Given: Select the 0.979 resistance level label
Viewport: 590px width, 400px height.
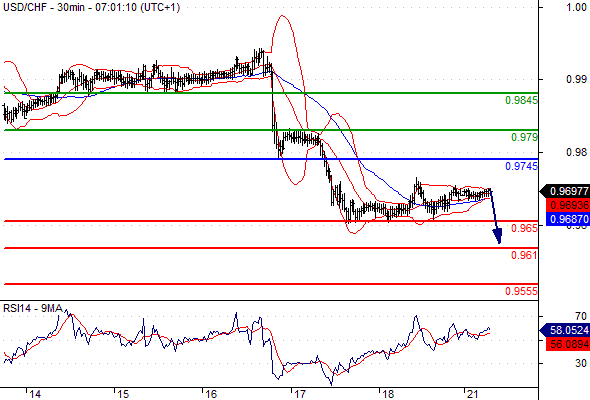Looking at the screenshot, I should click(x=524, y=137).
